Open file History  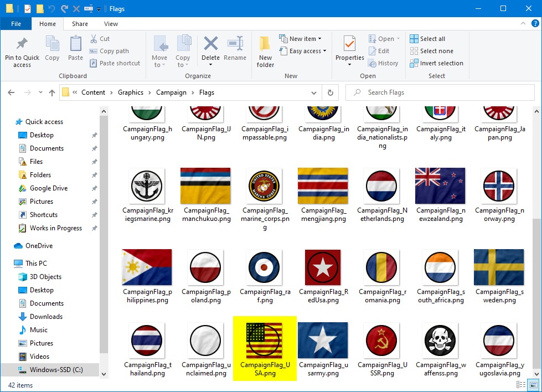[x=383, y=63]
